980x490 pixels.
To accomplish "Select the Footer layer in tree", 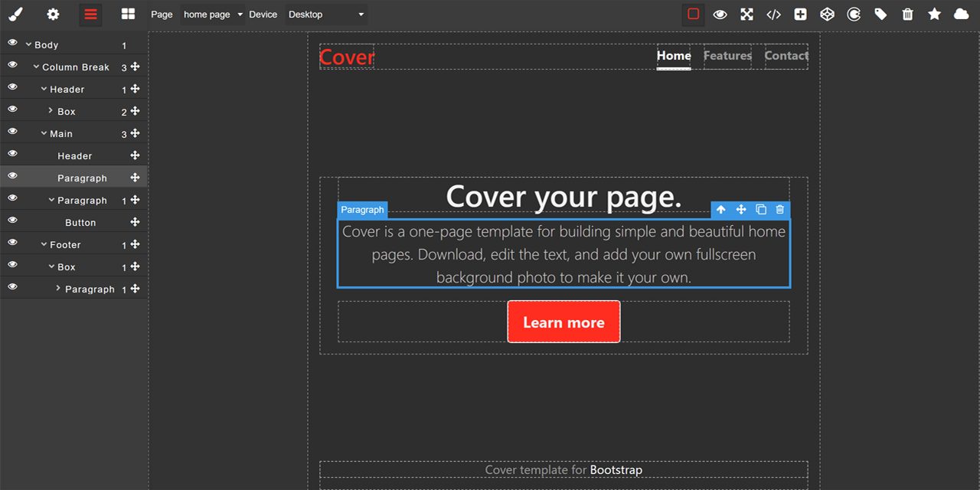I will 65,245.
